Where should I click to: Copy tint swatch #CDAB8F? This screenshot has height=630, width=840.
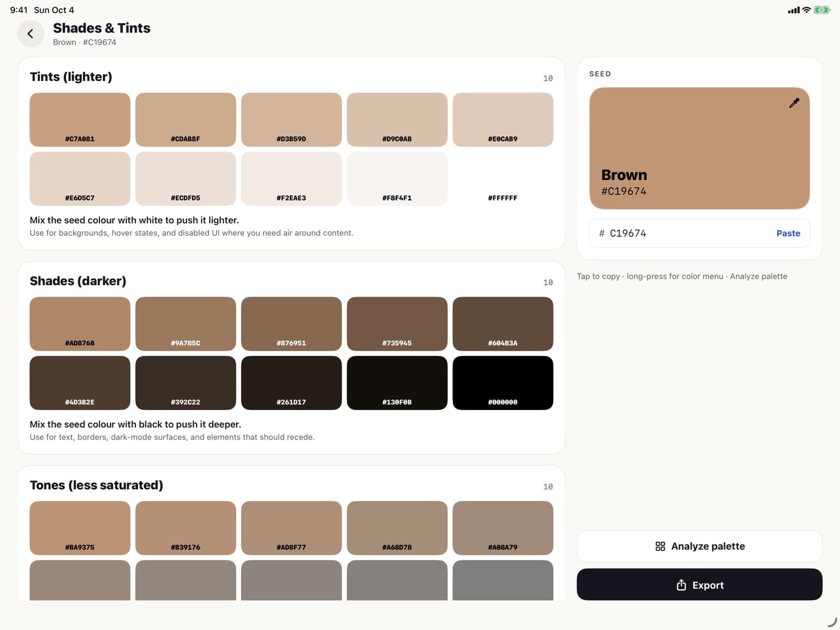tap(185, 120)
